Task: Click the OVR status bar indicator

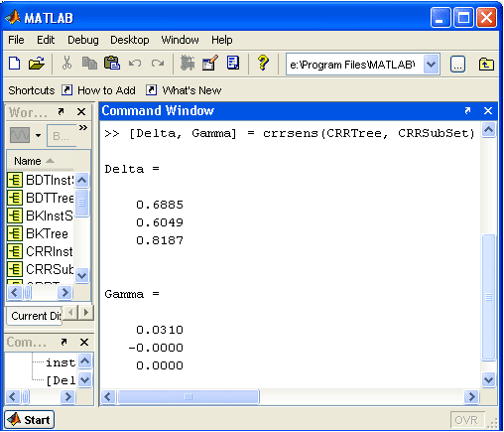Action: click(467, 420)
